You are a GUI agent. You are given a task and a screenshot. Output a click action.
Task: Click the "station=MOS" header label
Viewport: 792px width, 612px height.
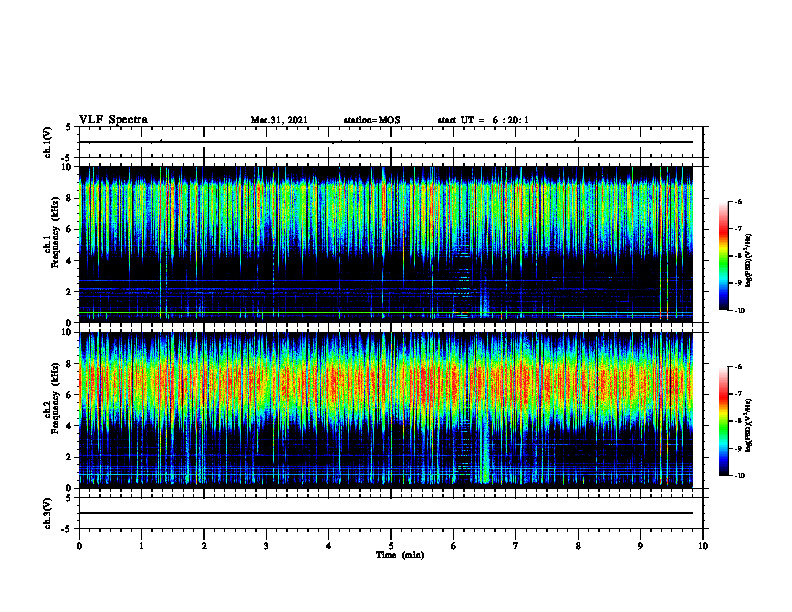pyautogui.click(x=372, y=120)
